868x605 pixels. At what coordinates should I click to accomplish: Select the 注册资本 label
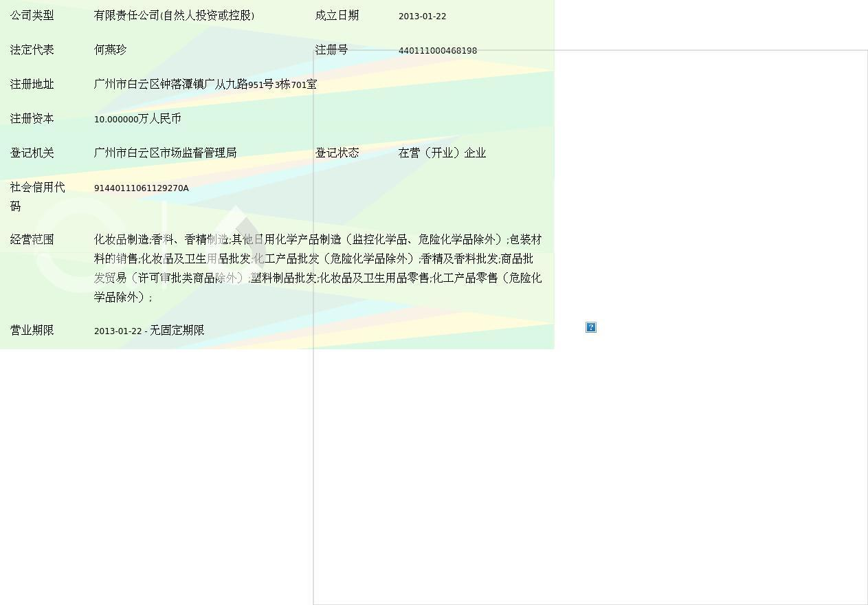(32, 118)
